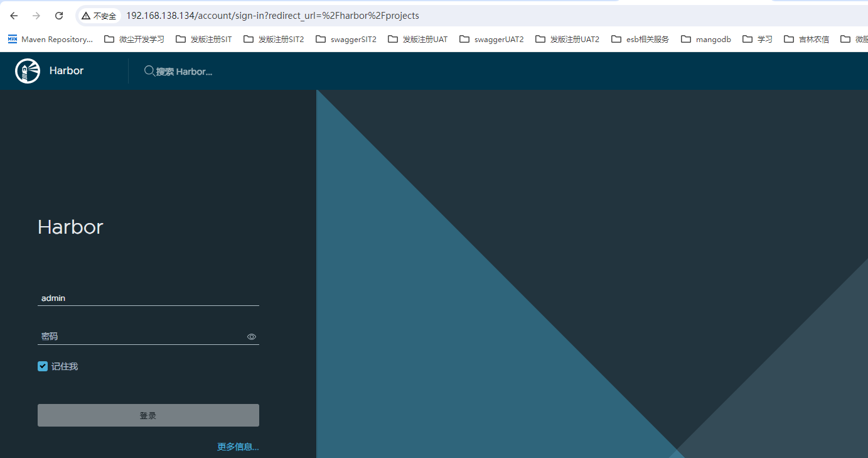Click the Harbor name in the header

(67, 71)
